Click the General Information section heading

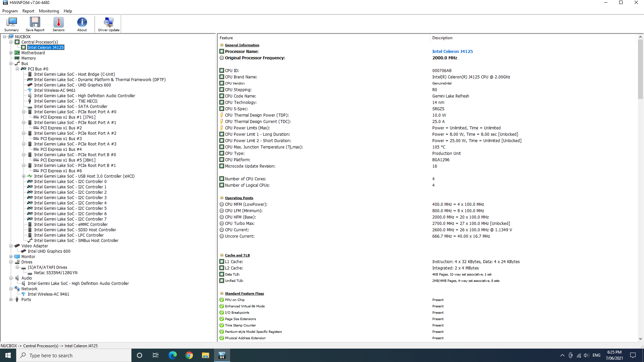[x=242, y=45]
